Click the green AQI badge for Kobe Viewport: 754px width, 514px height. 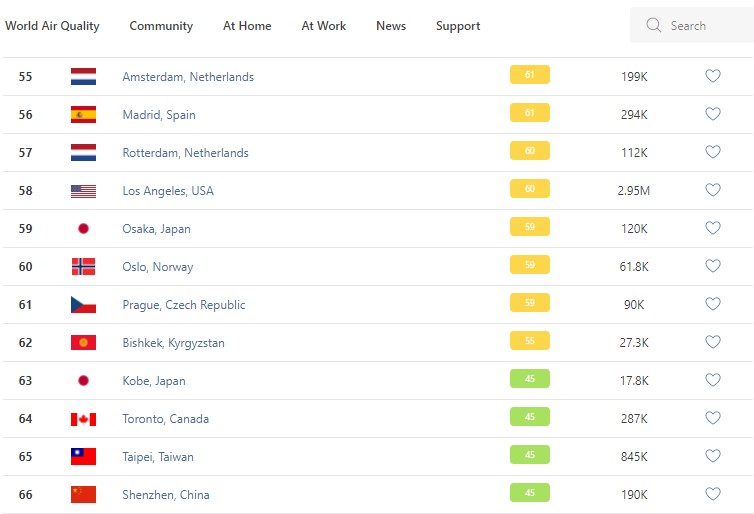[x=530, y=378]
